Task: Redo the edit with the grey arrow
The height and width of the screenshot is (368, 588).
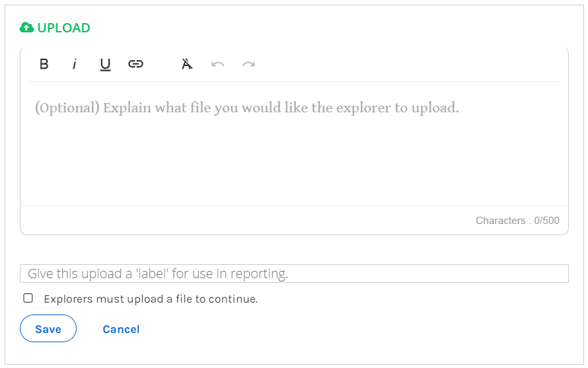Action: pyautogui.click(x=248, y=64)
